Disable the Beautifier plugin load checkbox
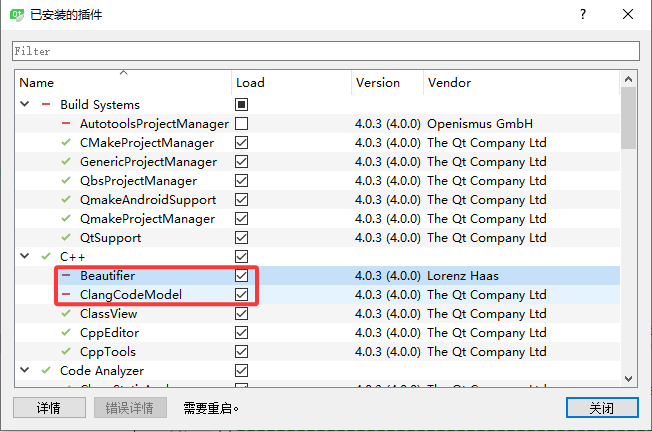 point(241,275)
